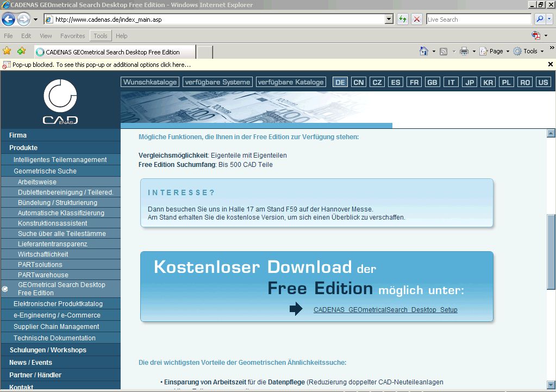Image resolution: width=556 pixels, height=392 pixels.
Task: Click the Live Search input box
Action: 479,20
